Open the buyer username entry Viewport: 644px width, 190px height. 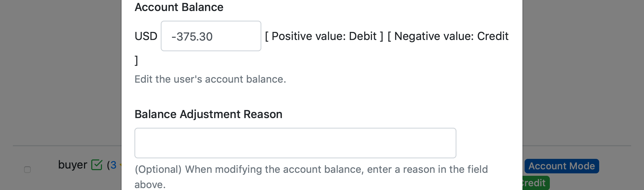pyautogui.click(x=72, y=165)
